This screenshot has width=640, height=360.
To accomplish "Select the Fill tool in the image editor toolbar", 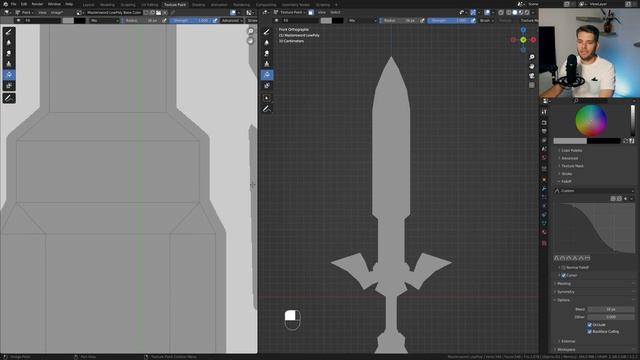I will point(9,75).
